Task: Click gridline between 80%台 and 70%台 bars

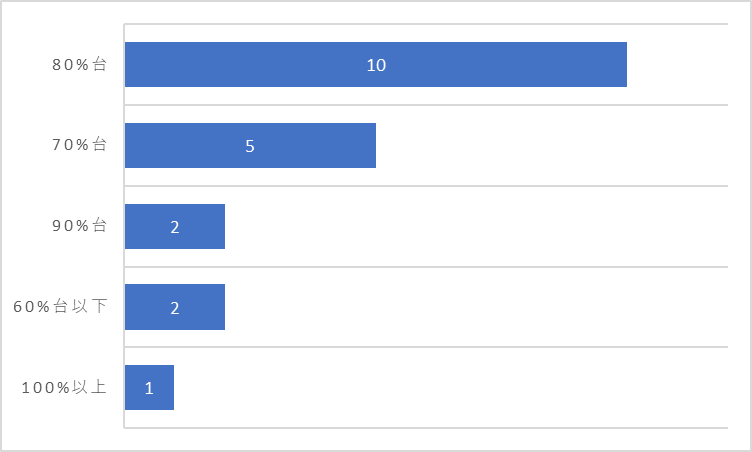Action: 426,105
